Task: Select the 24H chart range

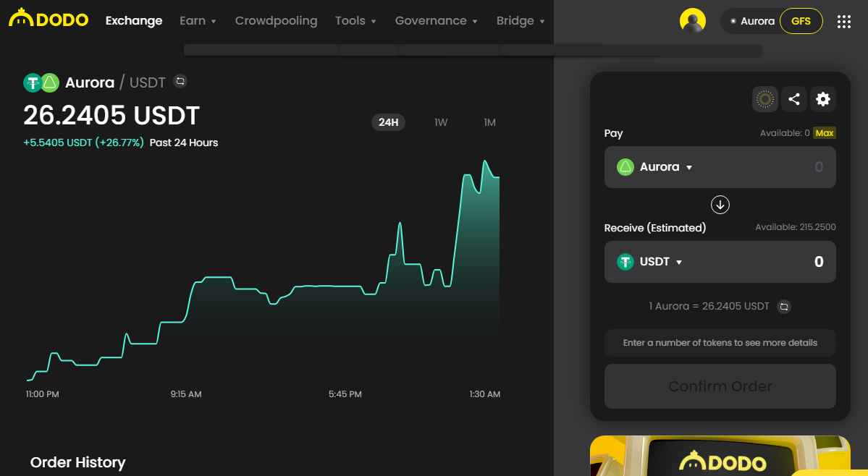Action: [388, 122]
